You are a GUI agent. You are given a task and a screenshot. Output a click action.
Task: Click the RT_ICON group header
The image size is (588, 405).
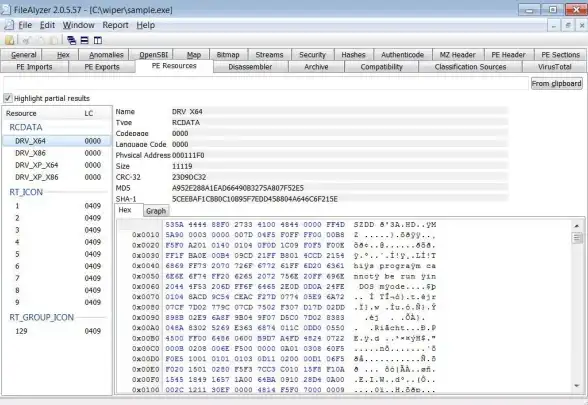26,192
